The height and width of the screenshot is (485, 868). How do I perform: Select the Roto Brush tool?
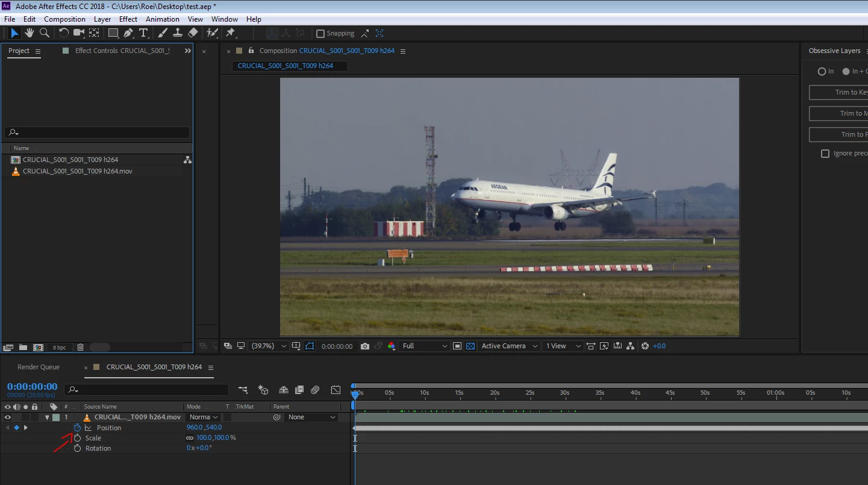[212, 33]
